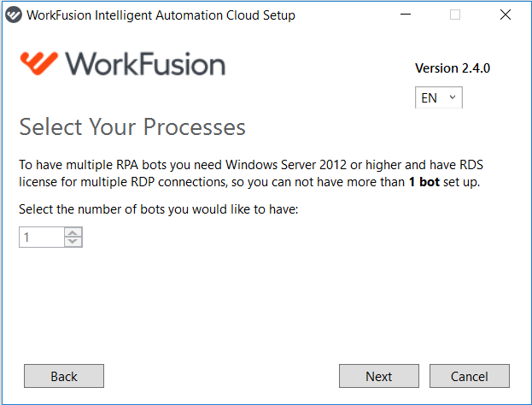Click the "Select the number of bots" label
Viewport: 532px width, 405px height.
click(x=159, y=209)
